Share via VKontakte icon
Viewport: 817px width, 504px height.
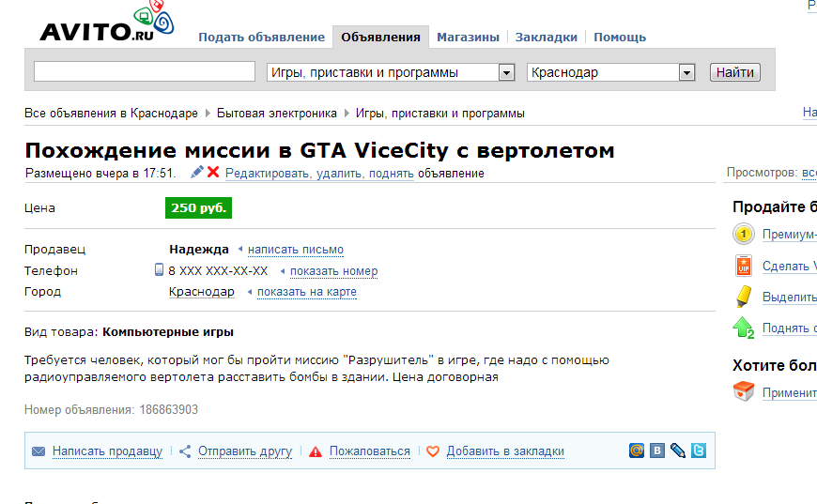657,451
